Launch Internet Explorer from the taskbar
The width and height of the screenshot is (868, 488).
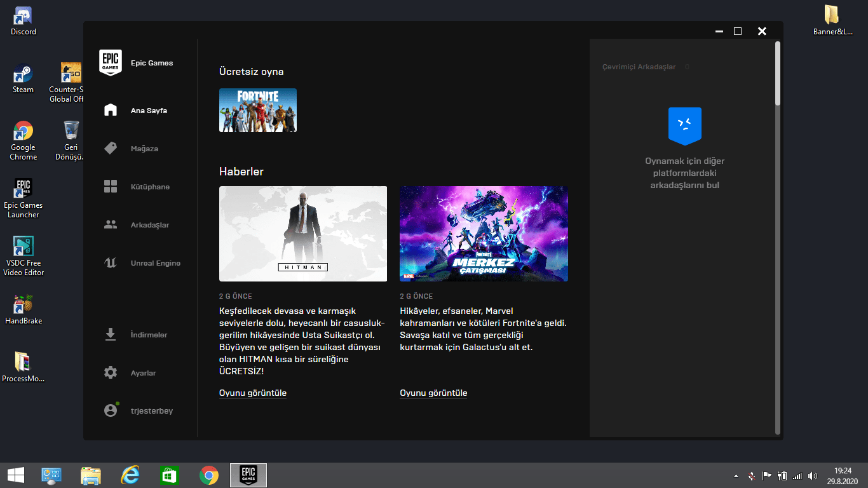pyautogui.click(x=130, y=475)
